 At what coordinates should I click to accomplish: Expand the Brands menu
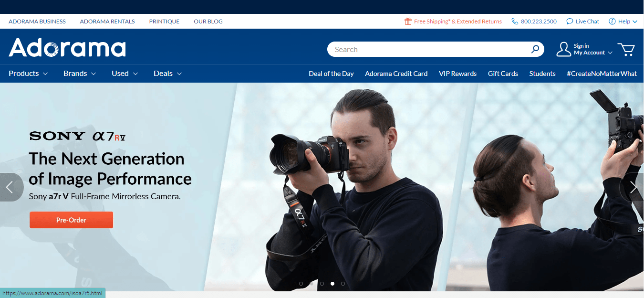click(x=80, y=74)
